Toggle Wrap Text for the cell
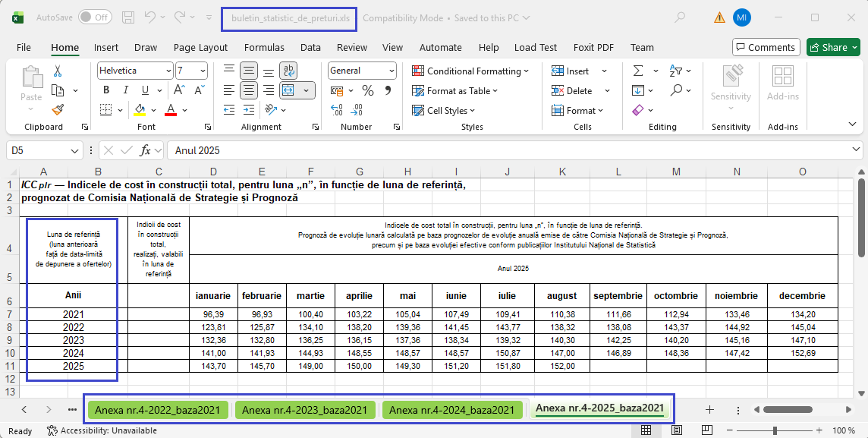Viewport: 868px width, 438px height. click(288, 71)
